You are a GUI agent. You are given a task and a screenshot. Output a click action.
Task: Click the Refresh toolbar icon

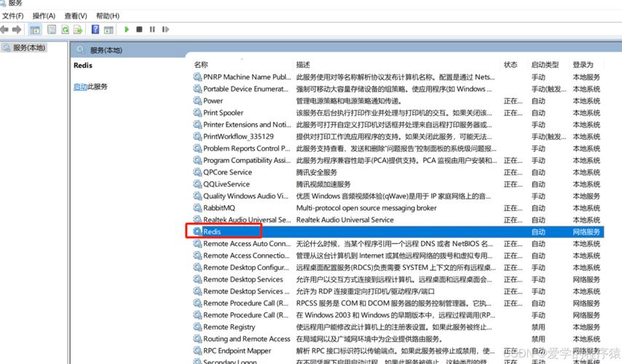65,29
